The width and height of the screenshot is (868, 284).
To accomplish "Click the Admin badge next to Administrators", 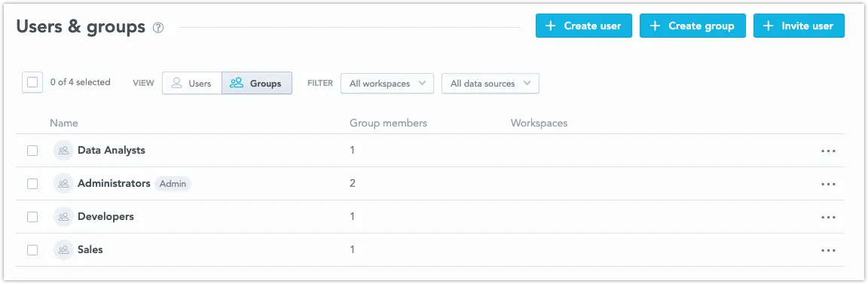I will 173,184.
